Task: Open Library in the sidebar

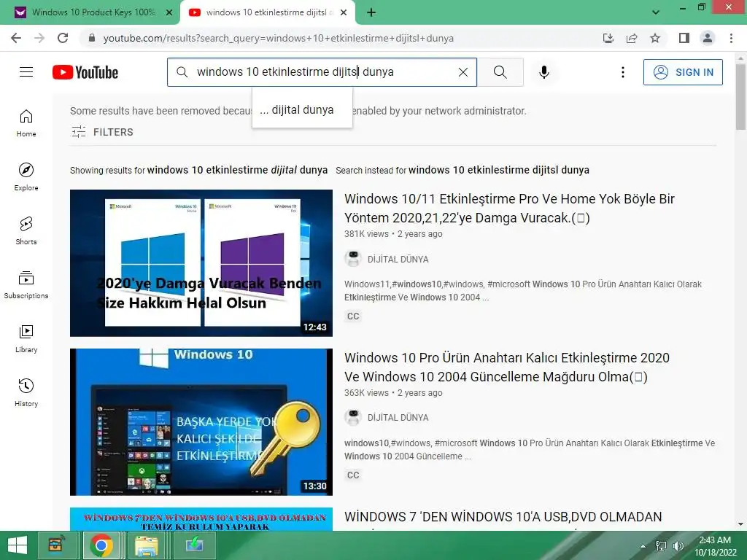Action: click(x=26, y=338)
